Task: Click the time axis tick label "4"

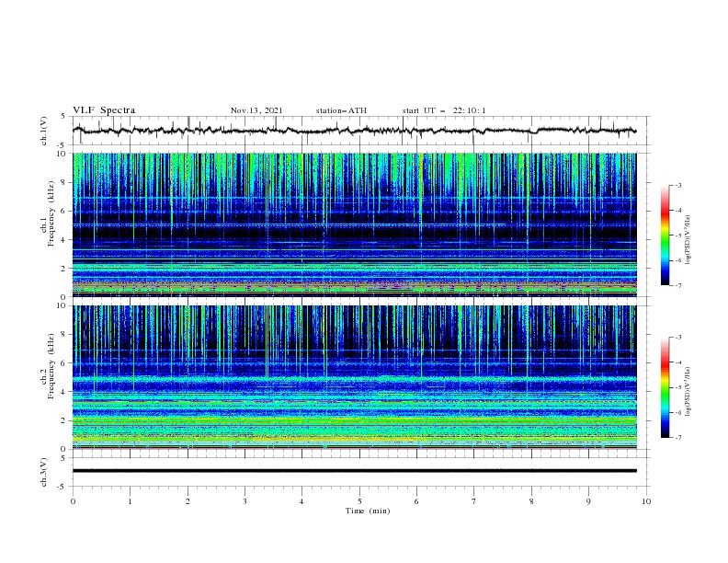Action: [301, 501]
